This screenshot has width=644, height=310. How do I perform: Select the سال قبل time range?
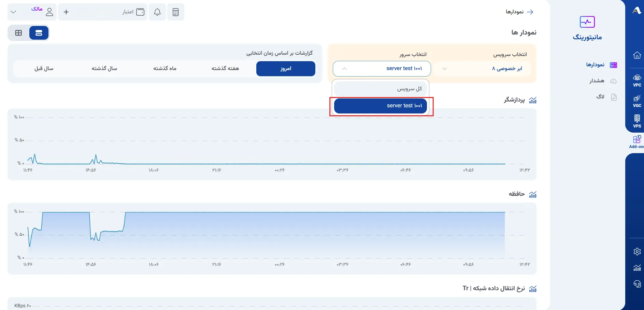[x=44, y=68]
